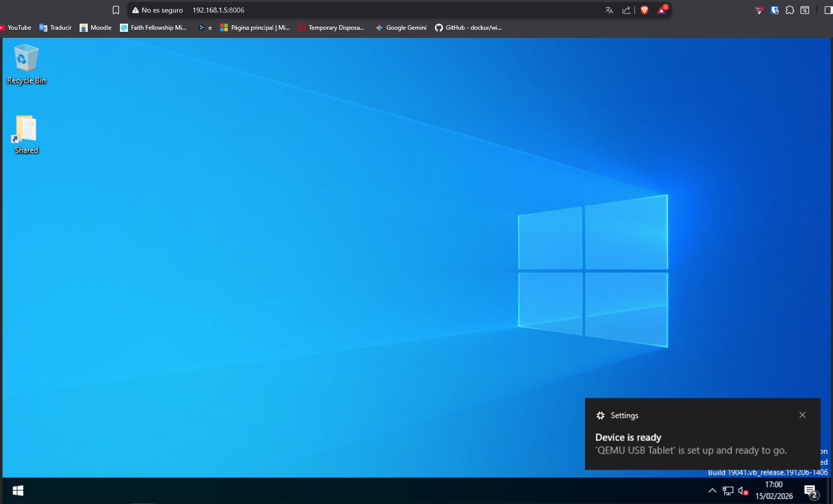The image size is (833, 504).
Task: Open the bookmarks sidebar icon
Action: pos(115,10)
